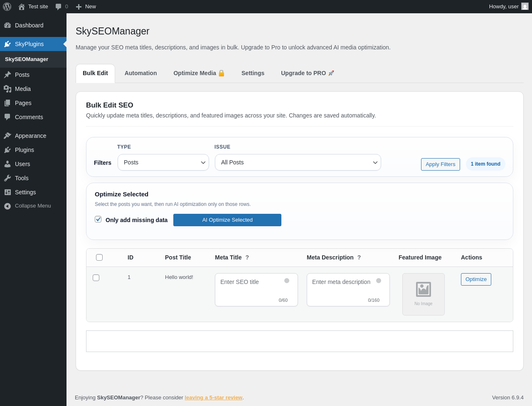Click the No Image featured image placeholder
Screen dimensions: 532x406
point(423,294)
